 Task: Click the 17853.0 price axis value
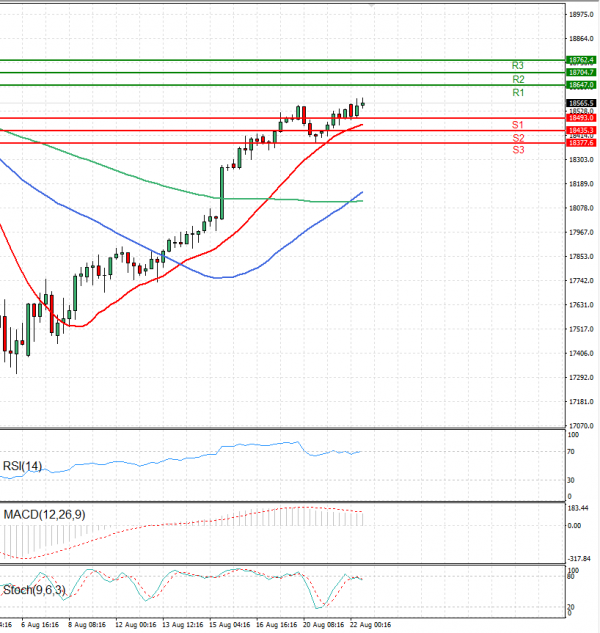[581, 257]
